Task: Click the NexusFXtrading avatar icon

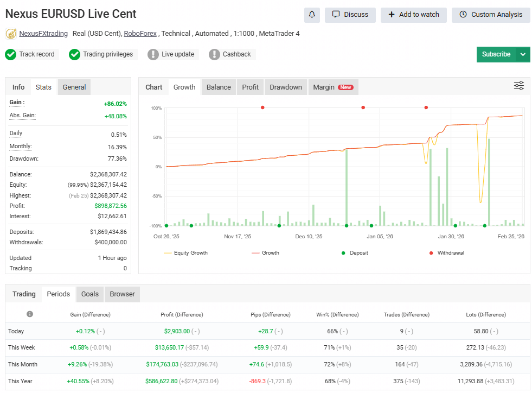Action: (x=10, y=33)
